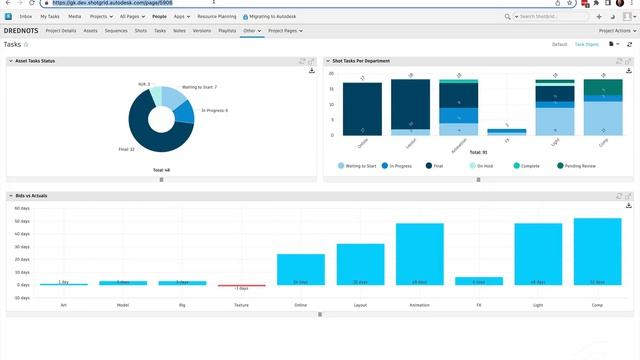This screenshot has width=640, height=360.
Task: Open Resource Planning link
Action: click(x=217, y=17)
